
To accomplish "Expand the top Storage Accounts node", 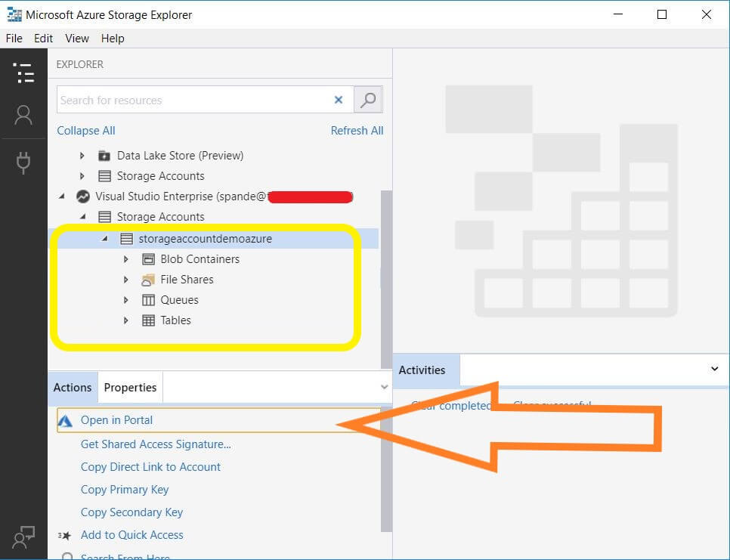I will coord(82,176).
